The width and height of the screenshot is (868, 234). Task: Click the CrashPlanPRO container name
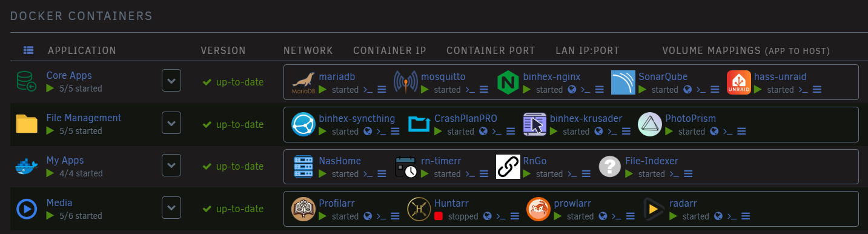coord(466,118)
